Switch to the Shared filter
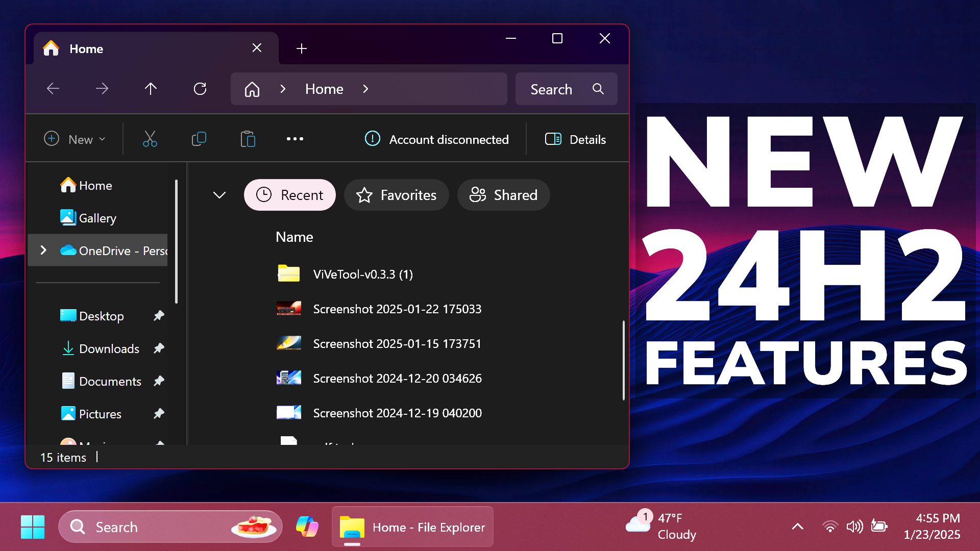The width and height of the screenshot is (980, 551). (503, 195)
